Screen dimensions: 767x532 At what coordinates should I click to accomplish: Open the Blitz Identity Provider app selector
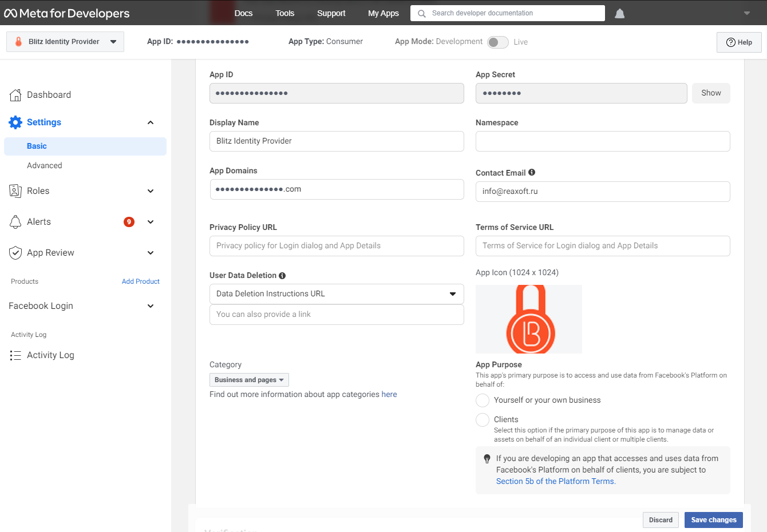tap(65, 42)
